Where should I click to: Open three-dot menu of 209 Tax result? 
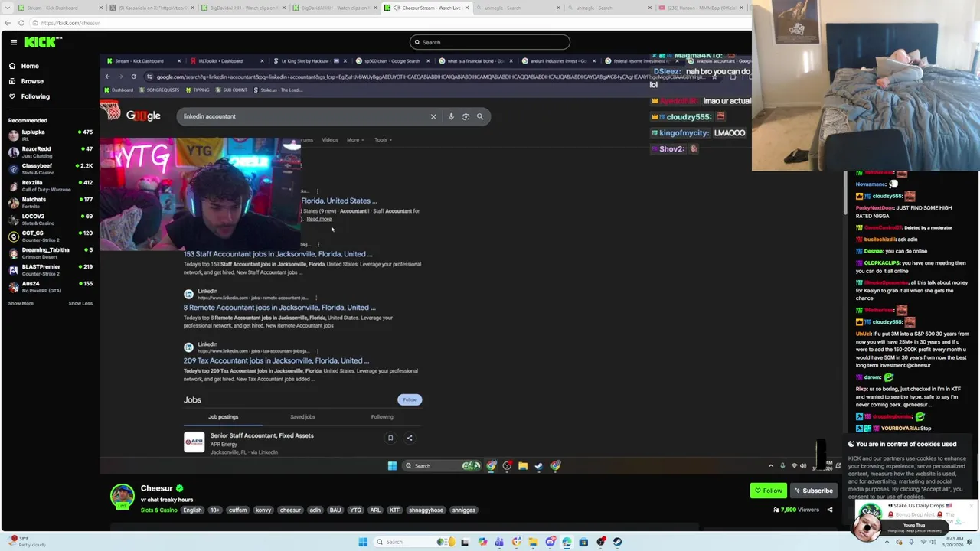318,350
